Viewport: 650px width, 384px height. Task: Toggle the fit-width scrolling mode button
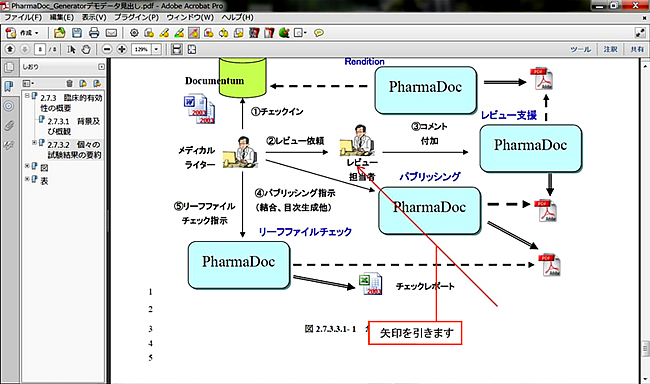pos(177,49)
